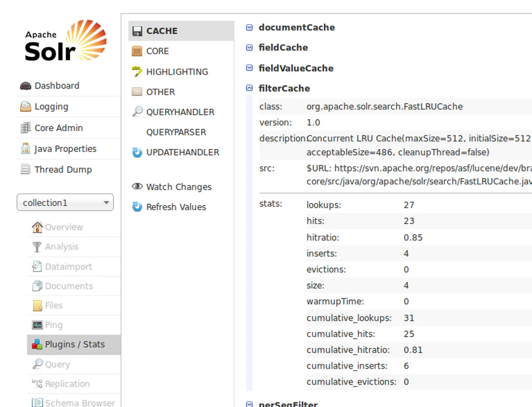Click the UPDATEHANDLER refresh icon

[x=137, y=153]
